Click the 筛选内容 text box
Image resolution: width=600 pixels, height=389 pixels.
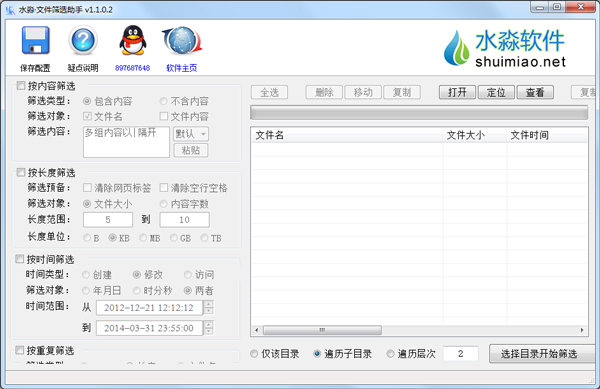(x=126, y=142)
